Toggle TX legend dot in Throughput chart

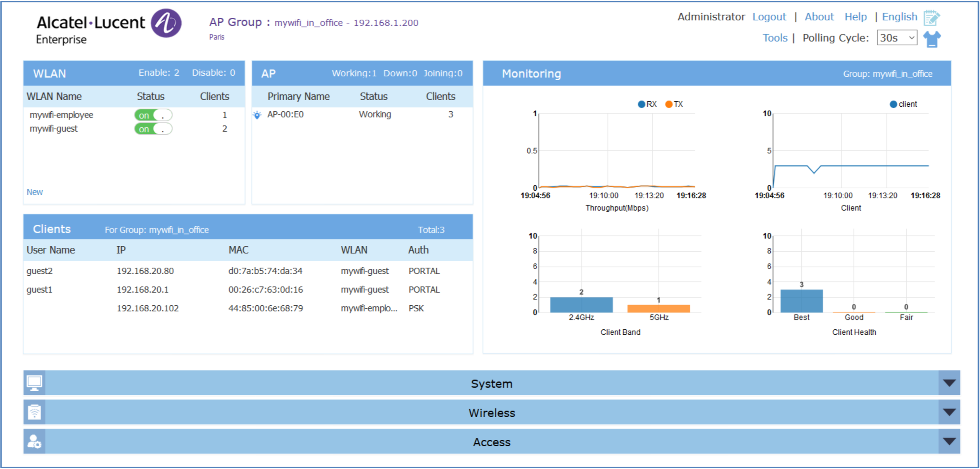(x=668, y=104)
